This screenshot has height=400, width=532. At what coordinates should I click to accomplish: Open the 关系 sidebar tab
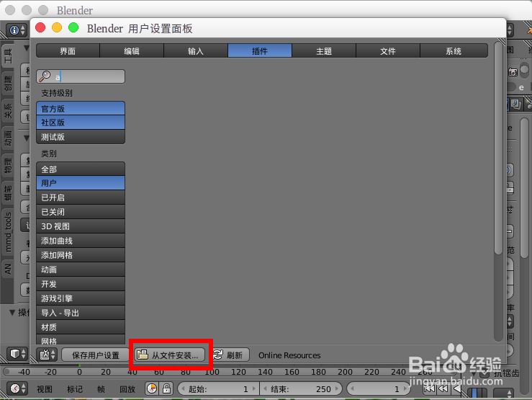(x=7, y=111)
